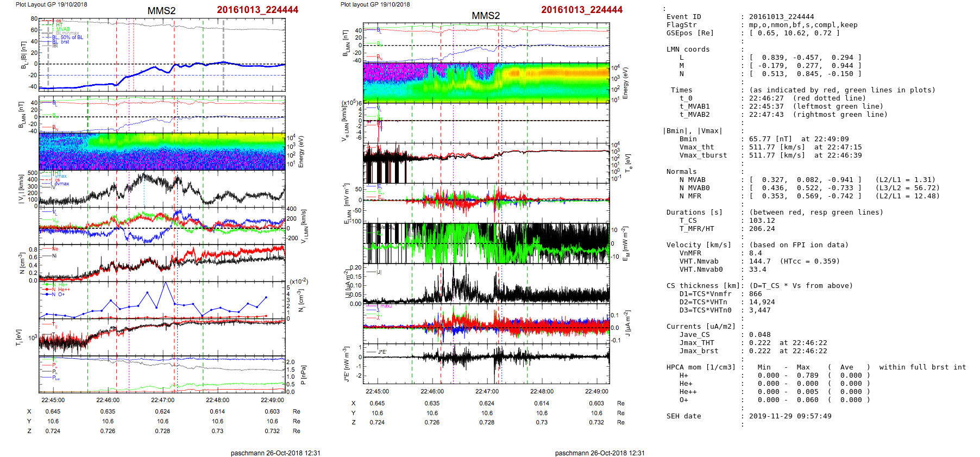Click the 'Event ID' label
Screen dimensions: 980x457
click(x=683, y=17)
